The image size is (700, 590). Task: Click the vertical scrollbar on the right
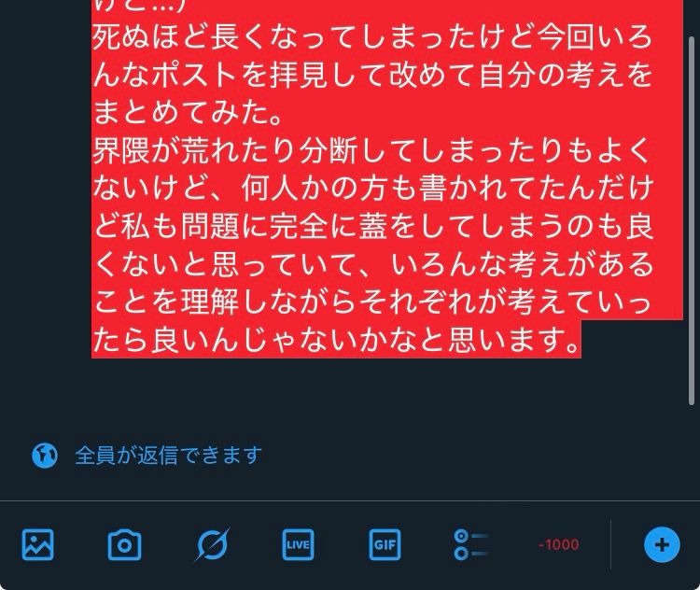692,220
